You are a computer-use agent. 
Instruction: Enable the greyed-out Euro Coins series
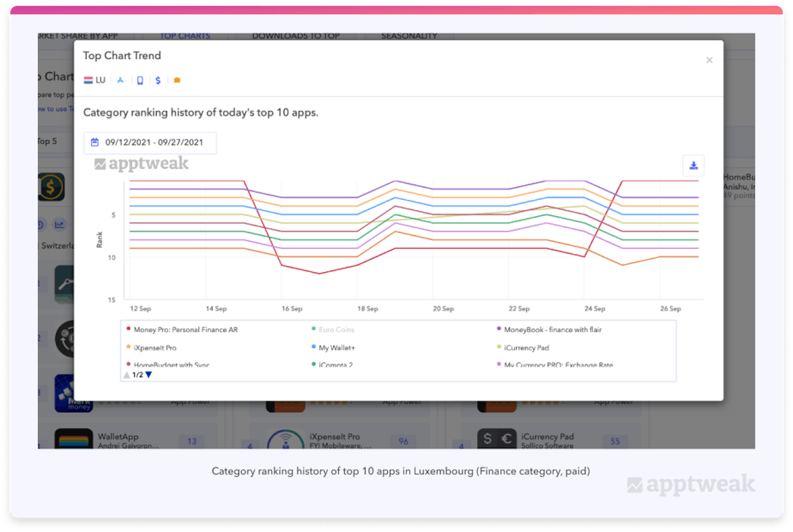point(336,329)
